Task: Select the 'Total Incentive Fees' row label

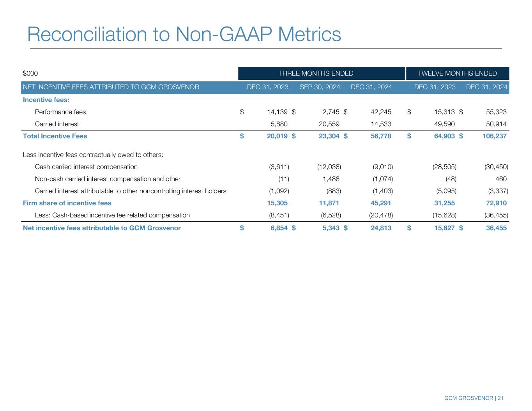Action: [55, 136]
